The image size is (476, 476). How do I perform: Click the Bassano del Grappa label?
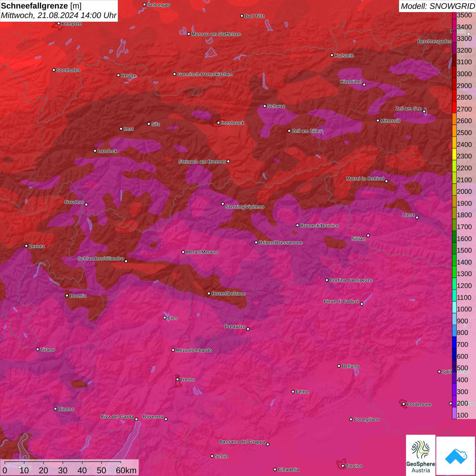[242, 442]
